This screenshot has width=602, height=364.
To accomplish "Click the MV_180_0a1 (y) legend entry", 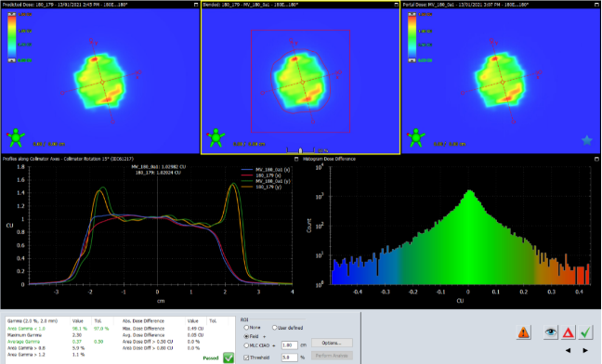I will pyautogui.click(x=266, y=181).
